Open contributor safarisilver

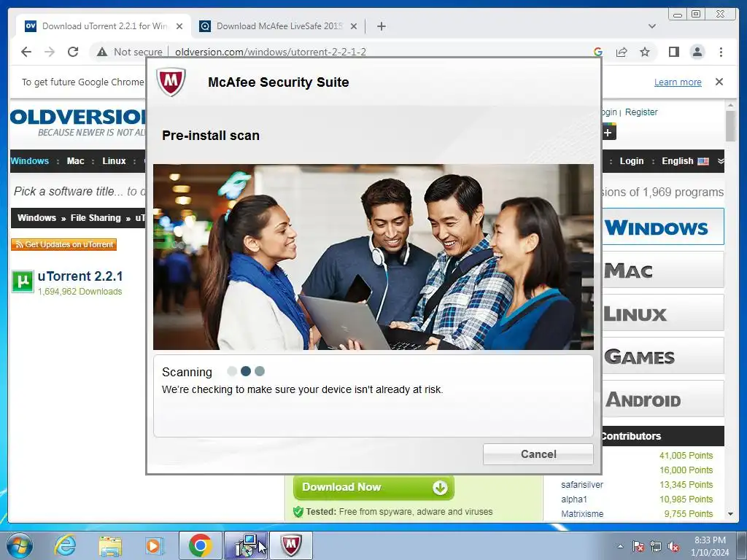(x=581, y=485)
